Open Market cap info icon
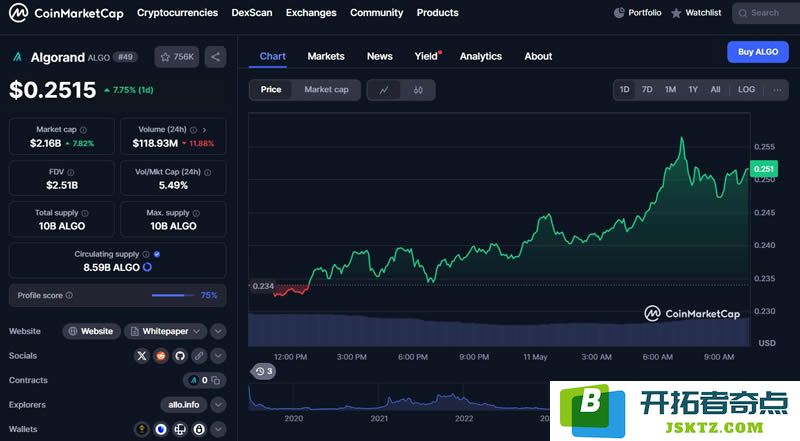The width and height of the screenshot is (800, 441). coord(83,130)
